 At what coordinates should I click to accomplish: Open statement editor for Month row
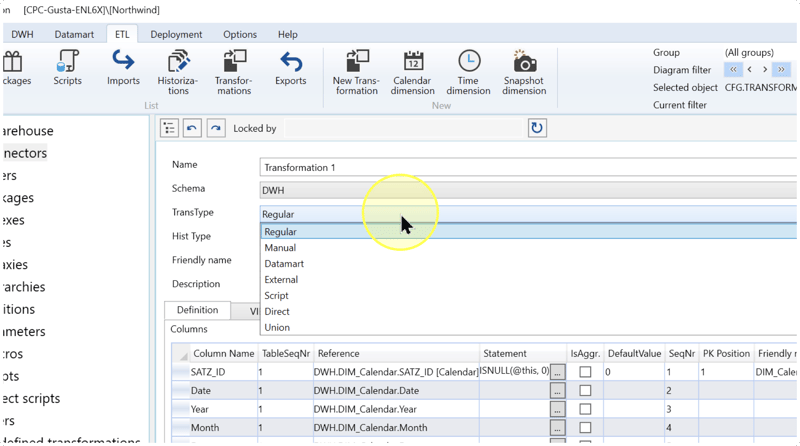click(x=557, y=428)
